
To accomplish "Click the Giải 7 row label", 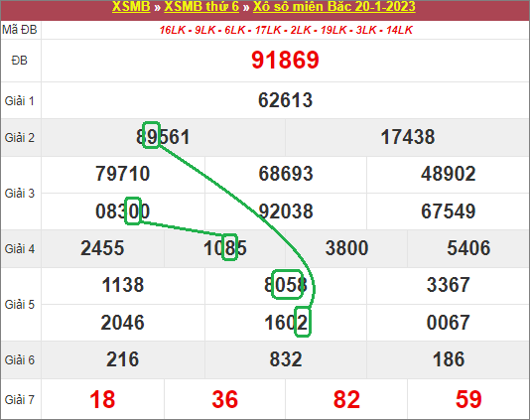I will point(20,400).
